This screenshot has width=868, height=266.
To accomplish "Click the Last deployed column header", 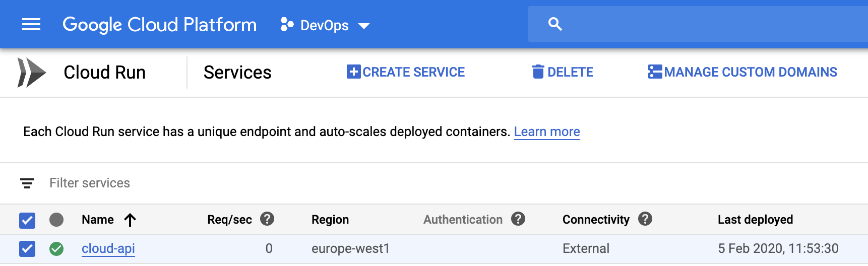I will click(x=755, y=220).
